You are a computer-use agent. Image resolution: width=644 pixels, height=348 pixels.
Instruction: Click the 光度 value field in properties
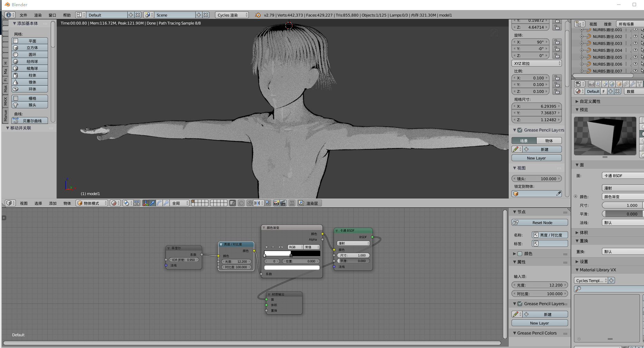tap(540, 285)
